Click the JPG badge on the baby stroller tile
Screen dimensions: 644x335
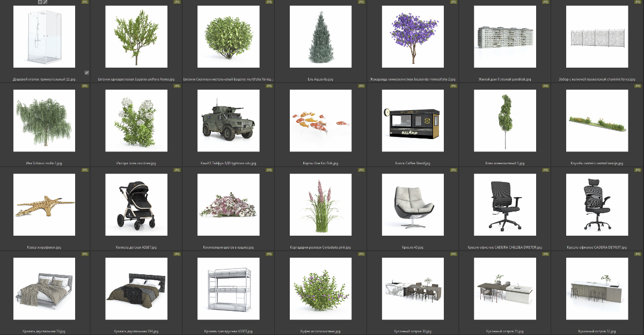click(177, 170)
